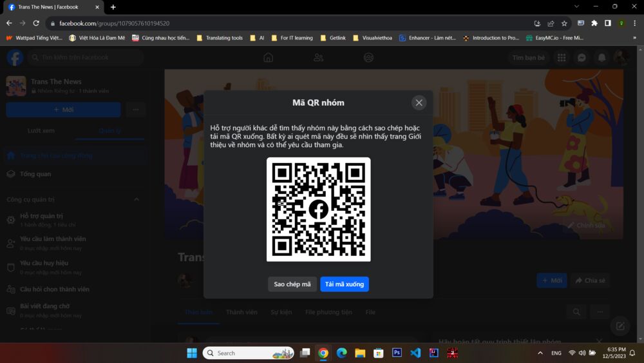Open Visual Studio Code from taskbar
Viewport: 644px width, 363px height.
[415, 353]
